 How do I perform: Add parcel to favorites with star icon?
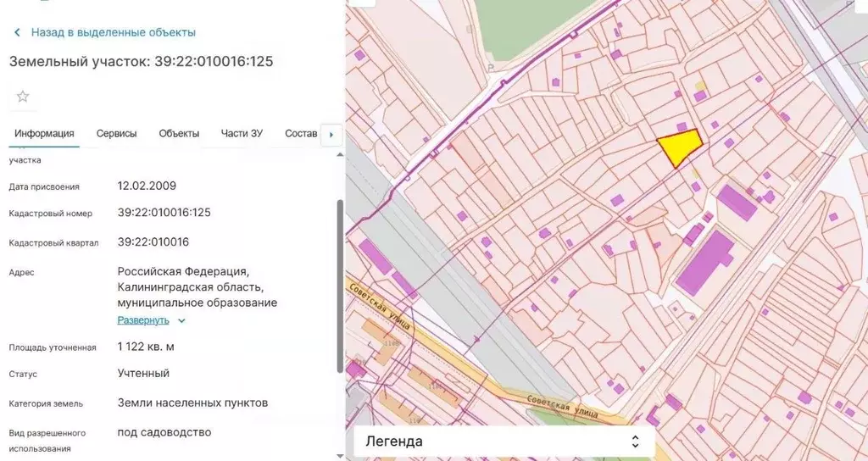(x=23, y=97)
